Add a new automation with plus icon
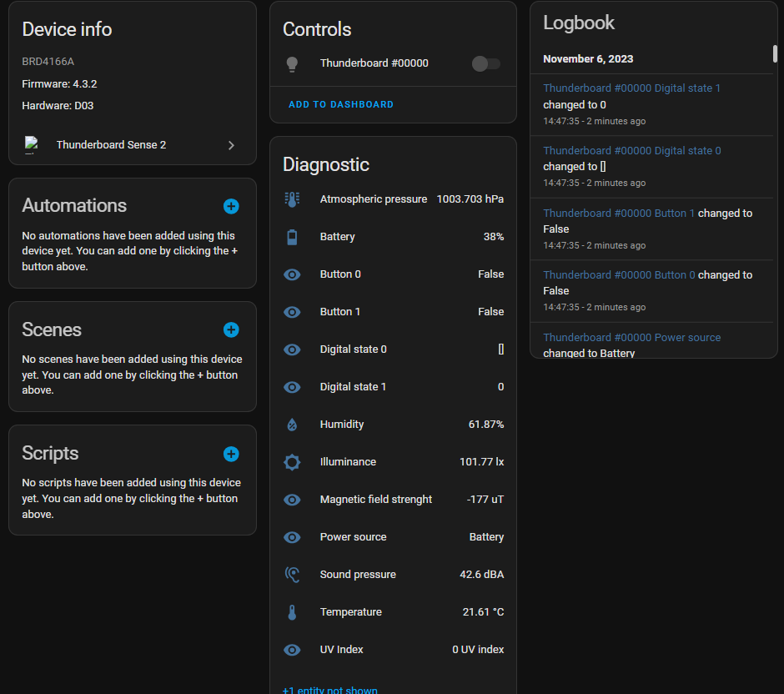The width and height of the screenshot is (784, 694). (231, 206)
